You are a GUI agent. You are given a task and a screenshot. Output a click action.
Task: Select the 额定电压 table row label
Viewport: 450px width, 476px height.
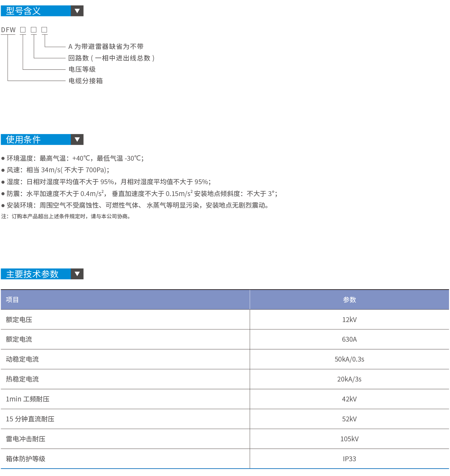point(19,320)
